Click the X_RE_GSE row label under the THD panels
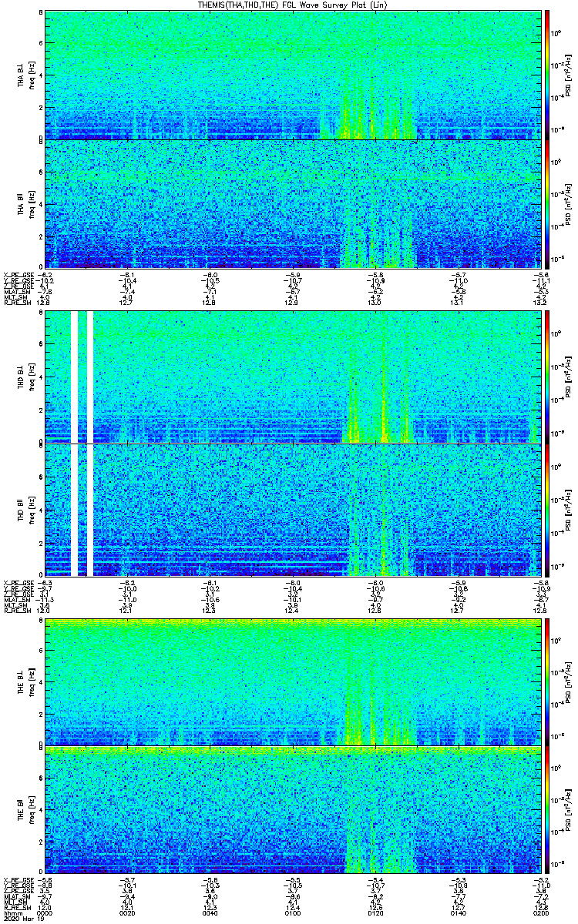The image size is (578, 924). click(x=18, y=583)
